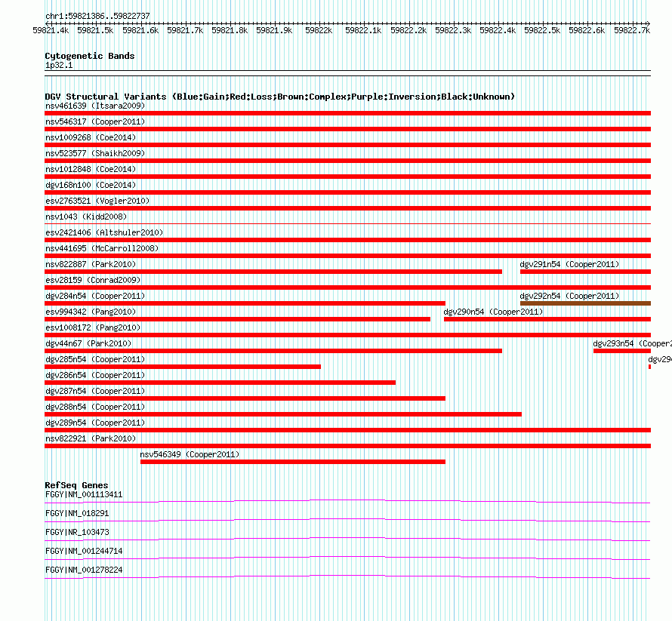Open variant dgv291n54 (Cooper2011)
The height and width of the screenshot is (621, 672).
coord(569,264)
